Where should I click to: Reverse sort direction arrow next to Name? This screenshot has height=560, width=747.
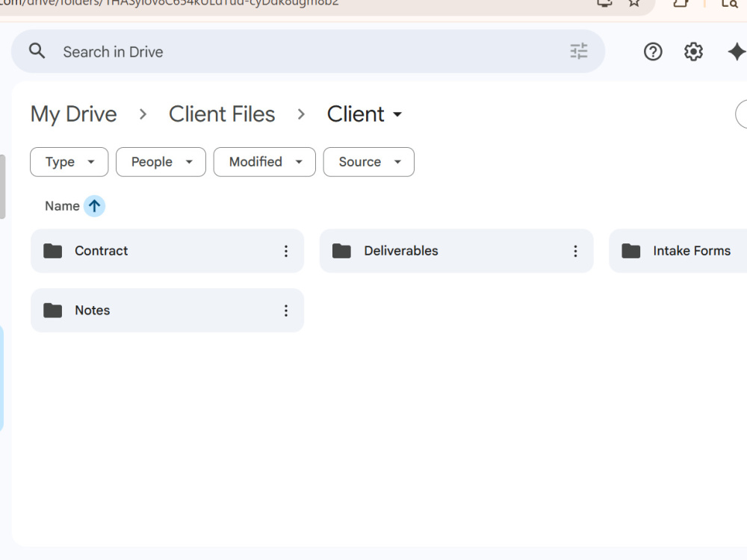pos(94,206)
